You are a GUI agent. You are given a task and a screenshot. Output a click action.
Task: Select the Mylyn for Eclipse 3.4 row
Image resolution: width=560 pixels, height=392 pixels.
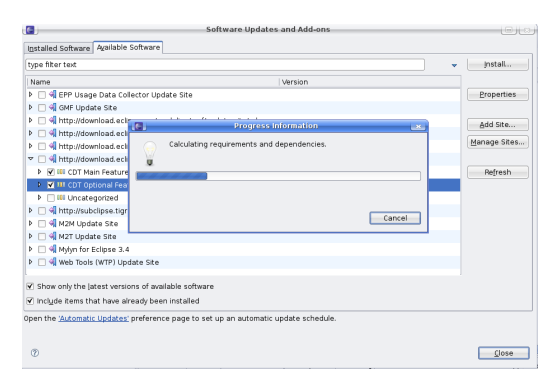(x=244, y=249)
